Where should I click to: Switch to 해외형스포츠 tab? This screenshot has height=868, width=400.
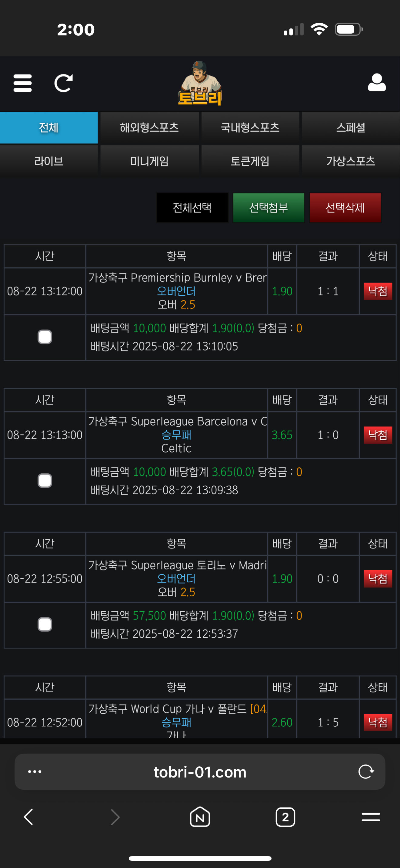coord(149,128)
